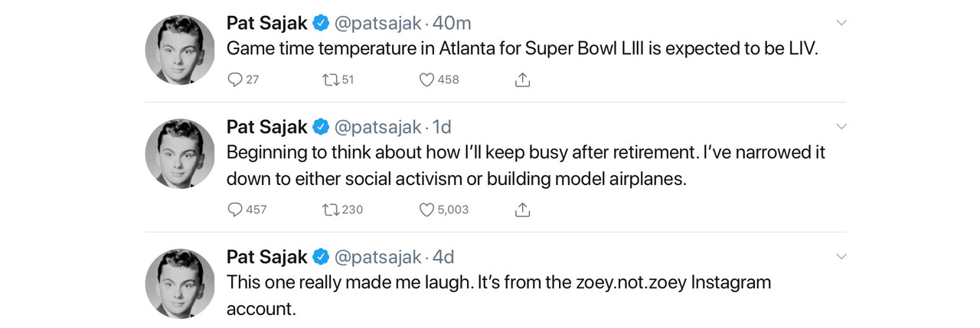This screenshot has width=980, height=328.
Task: Click profile avatar beside zoey.not.zoey tweet
Action: 180,283
